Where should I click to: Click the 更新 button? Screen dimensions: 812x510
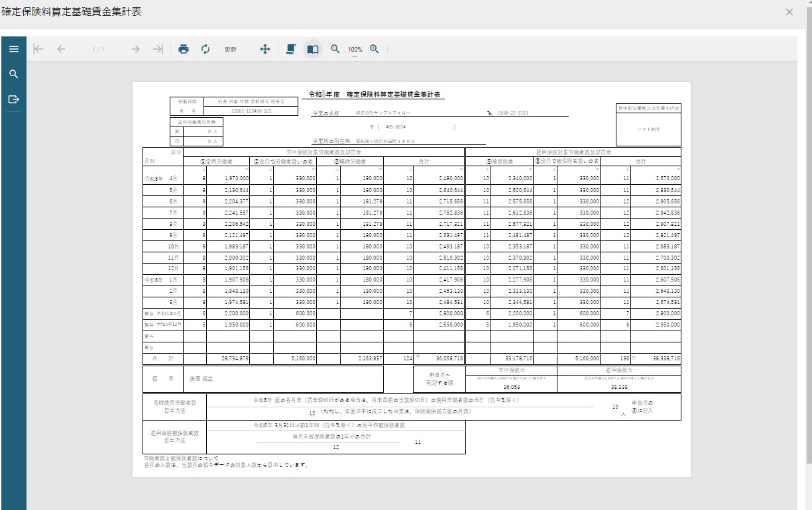click(230, 50)
